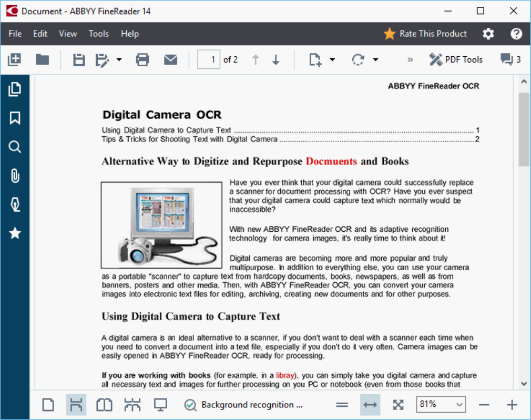Viewport: 531px width, 420px height.
Task: Show the Bookmarks panel in sidebar
Action: pyautogui.click(x=15, y=118)
